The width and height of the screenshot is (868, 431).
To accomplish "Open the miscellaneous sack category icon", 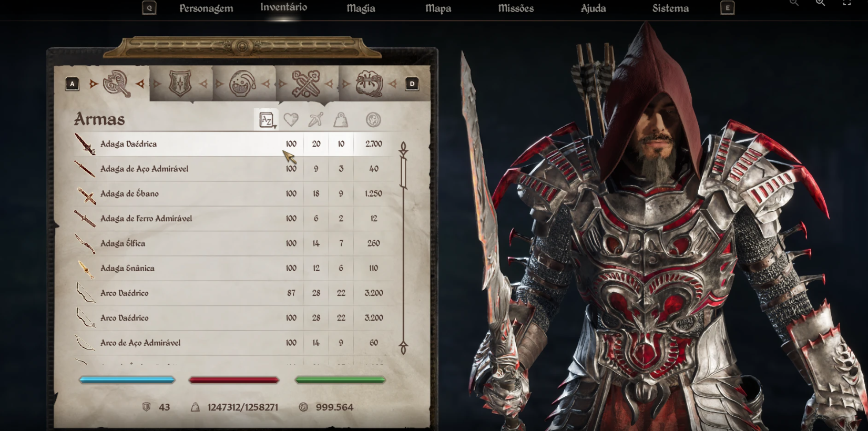I will (369, 84).
